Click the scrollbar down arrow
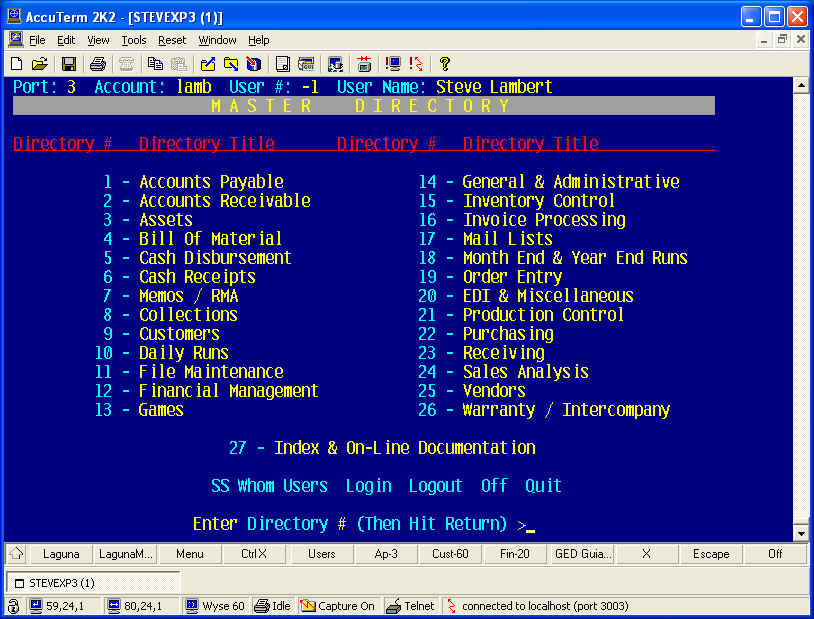 (800, 533)
